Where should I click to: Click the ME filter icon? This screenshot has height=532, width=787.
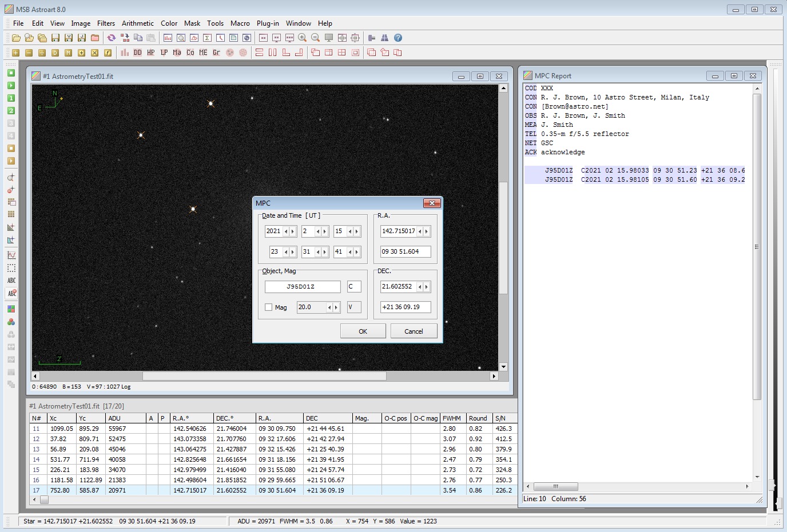coord(203,53)
